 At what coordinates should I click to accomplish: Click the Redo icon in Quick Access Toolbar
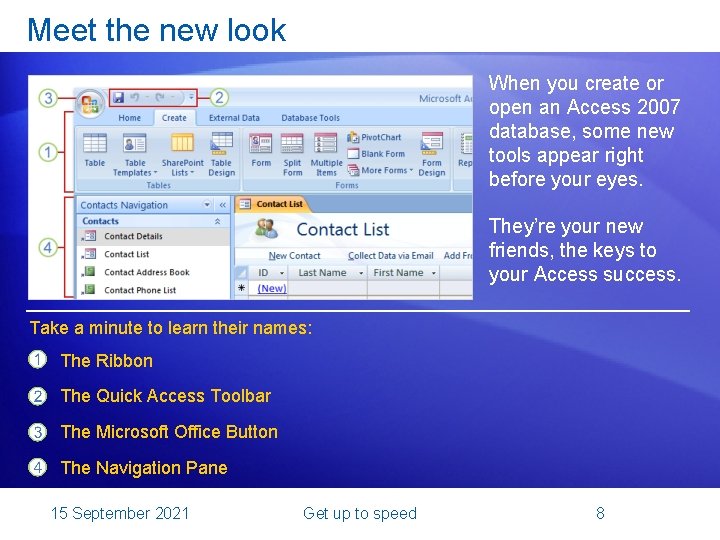[x=160, y=97]
